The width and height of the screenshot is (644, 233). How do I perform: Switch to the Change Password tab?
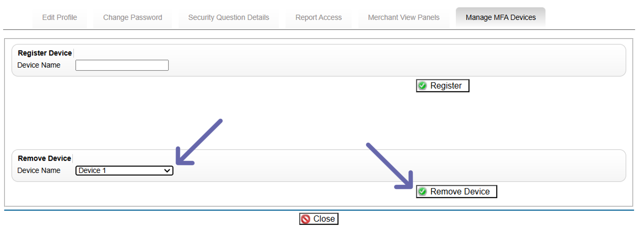132,18
